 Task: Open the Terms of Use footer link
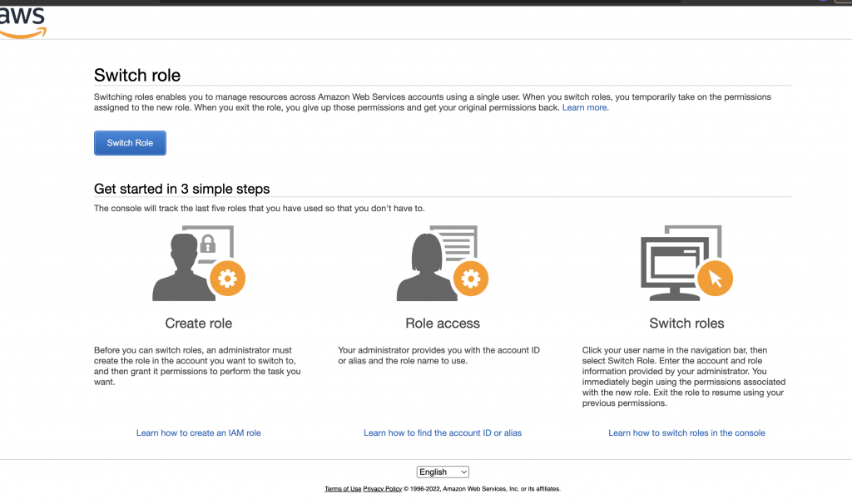[343, 489]
